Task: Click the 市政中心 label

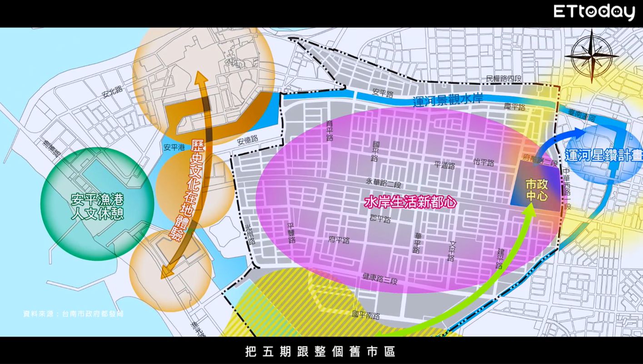Action: [x=536, y=190]
